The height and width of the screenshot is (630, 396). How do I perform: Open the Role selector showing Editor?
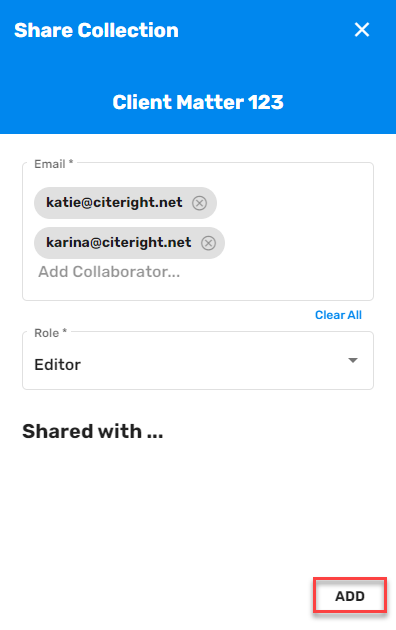(198, 360)
